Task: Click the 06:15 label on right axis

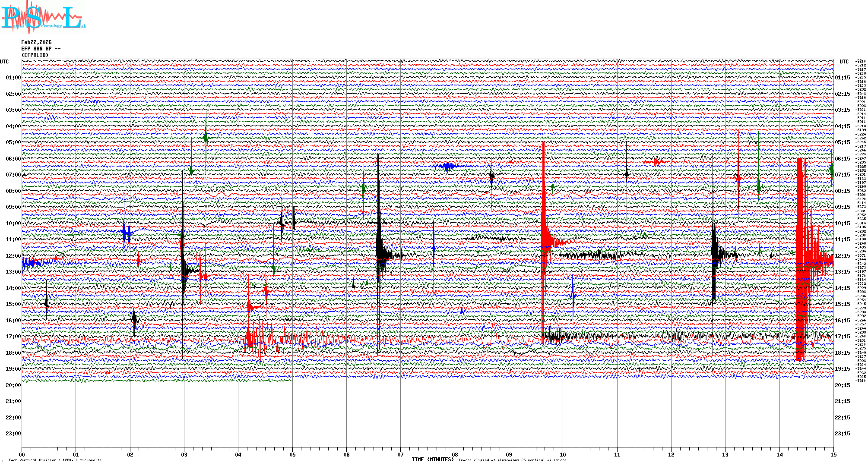Action: coord(842,159)
